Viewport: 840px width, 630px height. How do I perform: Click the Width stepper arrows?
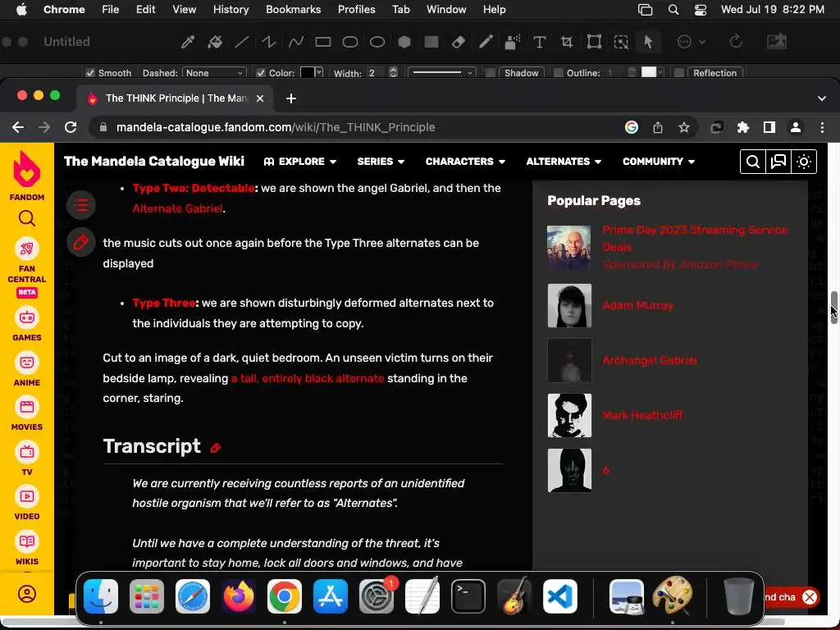pyautogui.click(x=393, y=73)
